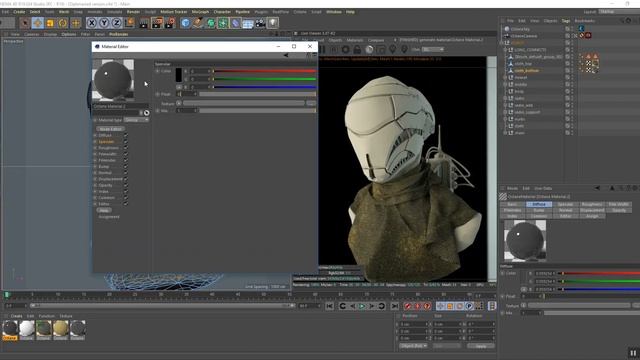Click Assignment entry in Material Editor

109,217
